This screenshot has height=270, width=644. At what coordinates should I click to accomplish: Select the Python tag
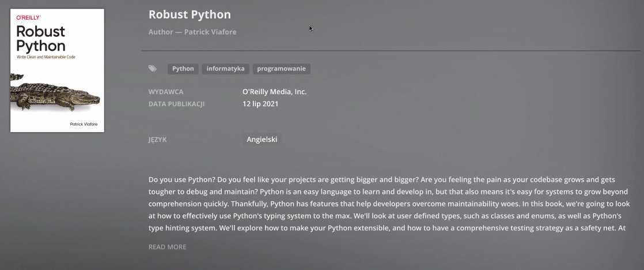183,69
